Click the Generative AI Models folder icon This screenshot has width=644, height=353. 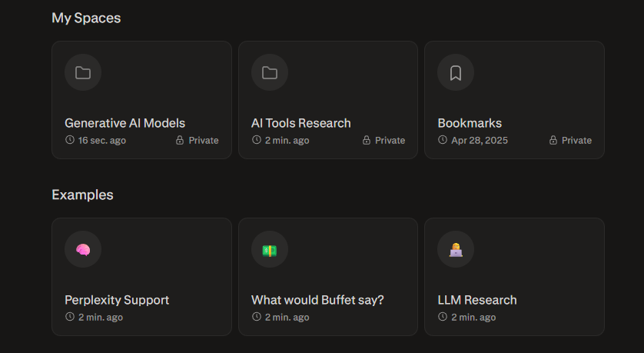pos(83,73)
